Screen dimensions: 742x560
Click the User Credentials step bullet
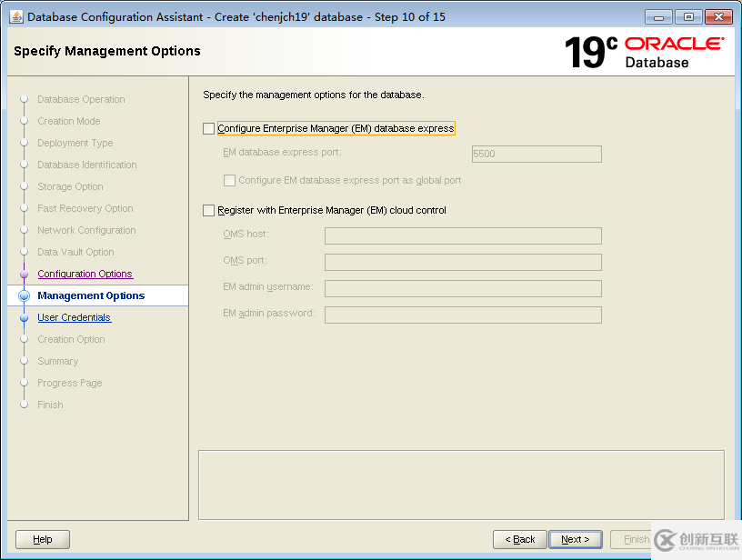pyautogui.click(x=25, y=318)
